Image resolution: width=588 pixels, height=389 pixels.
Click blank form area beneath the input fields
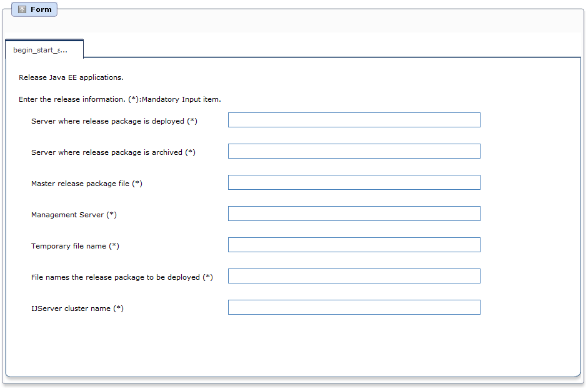tap(292, 347)
